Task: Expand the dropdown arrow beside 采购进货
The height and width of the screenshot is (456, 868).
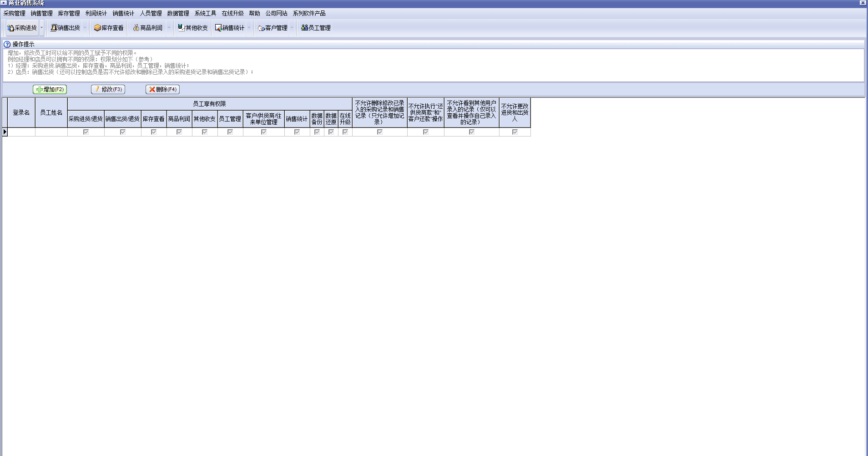Action: (x=42, y=28)
